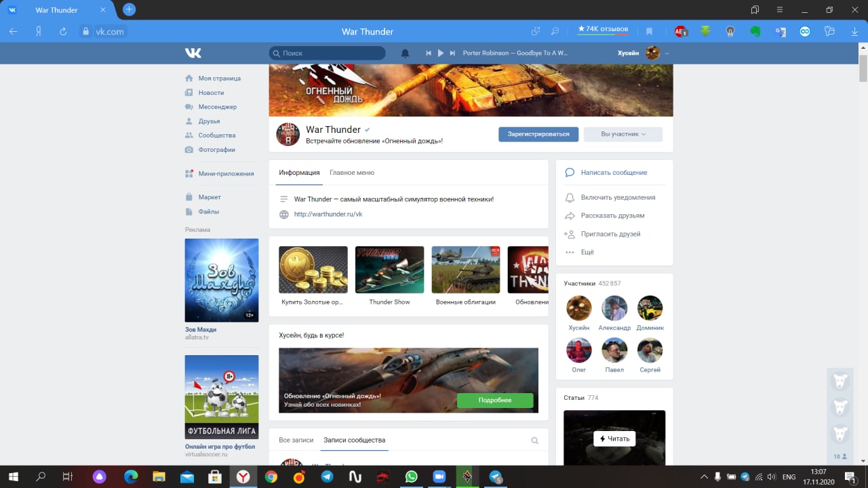
Task: Go back with browser back arrow
Action: click(x=14, y=31)
